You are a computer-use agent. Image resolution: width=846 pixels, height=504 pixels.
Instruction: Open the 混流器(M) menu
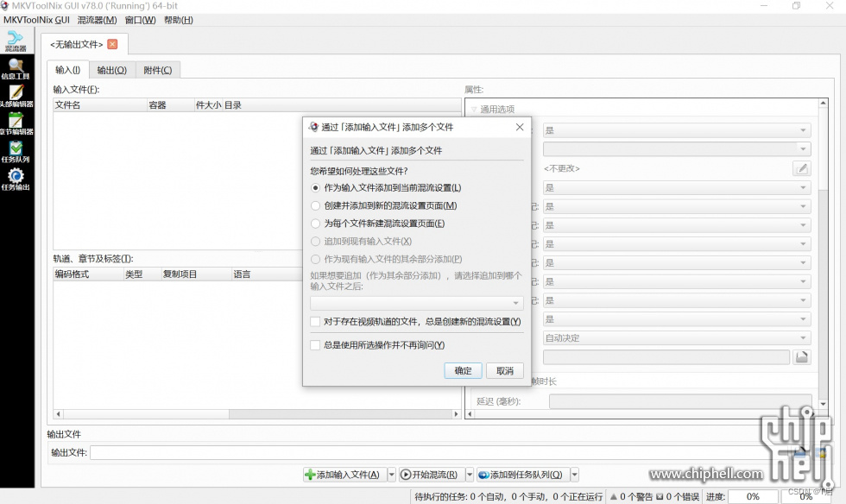pos(97,20)
